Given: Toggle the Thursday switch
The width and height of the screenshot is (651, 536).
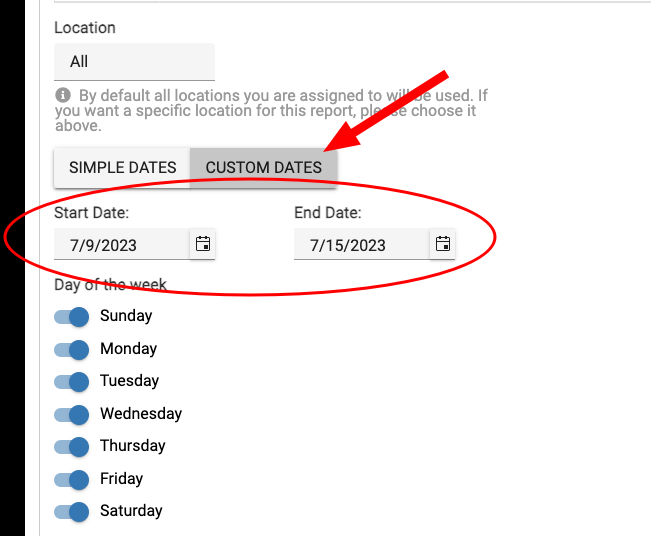Looking at the screenshot, I should 72,446.
